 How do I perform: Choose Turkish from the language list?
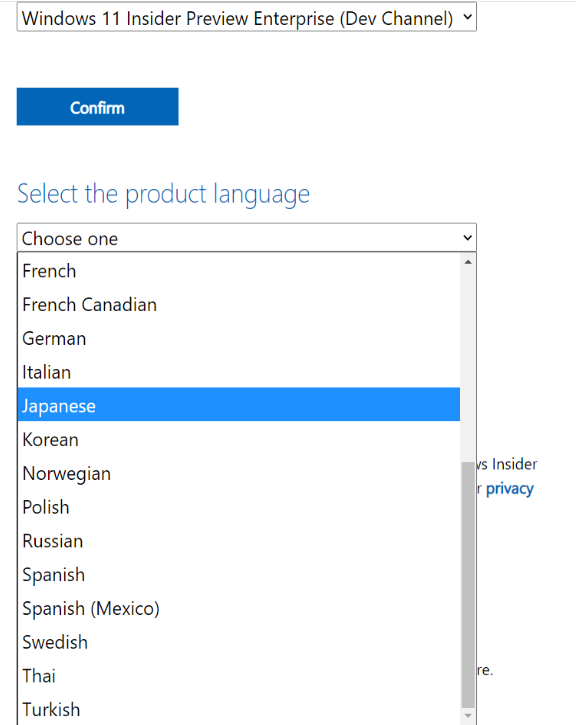point(239,710)
